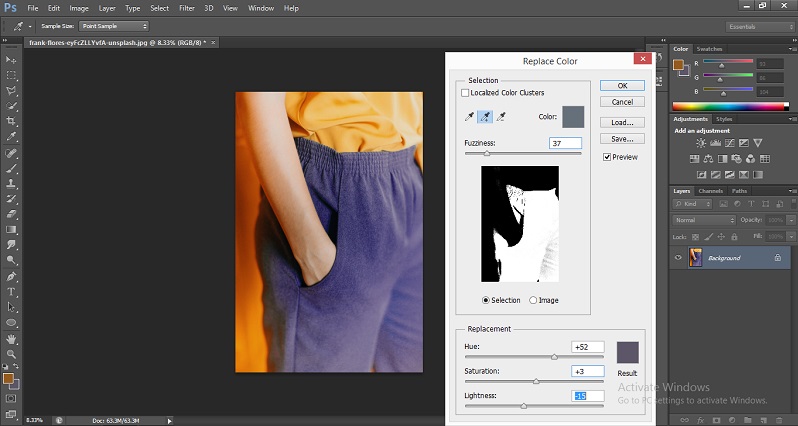Toggle lock position in Layers panel
Image resolution: width=798 pixels, height=426 pixels.
[721, 237]
